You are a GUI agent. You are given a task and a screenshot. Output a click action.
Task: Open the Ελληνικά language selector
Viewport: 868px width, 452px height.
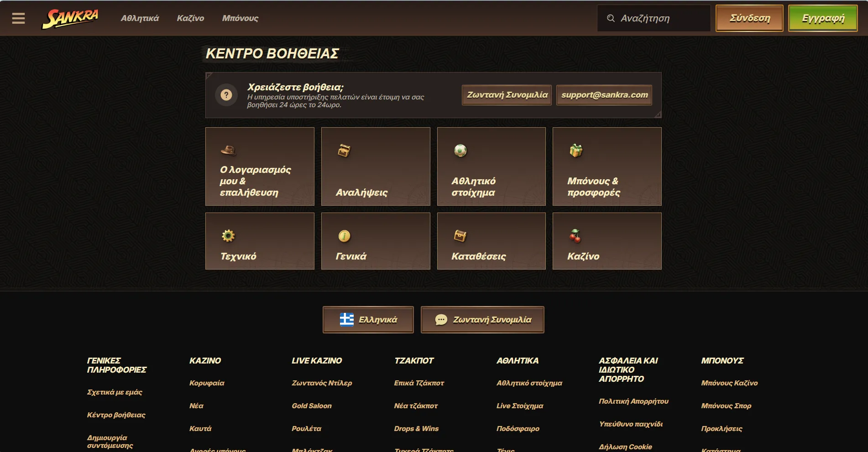click(x=368, y=320)
